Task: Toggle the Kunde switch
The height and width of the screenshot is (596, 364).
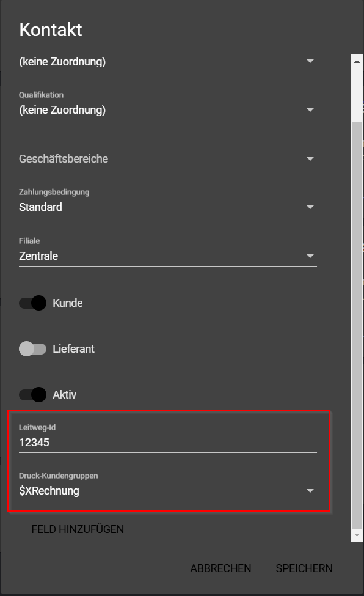Action: [x=33, y=303]
